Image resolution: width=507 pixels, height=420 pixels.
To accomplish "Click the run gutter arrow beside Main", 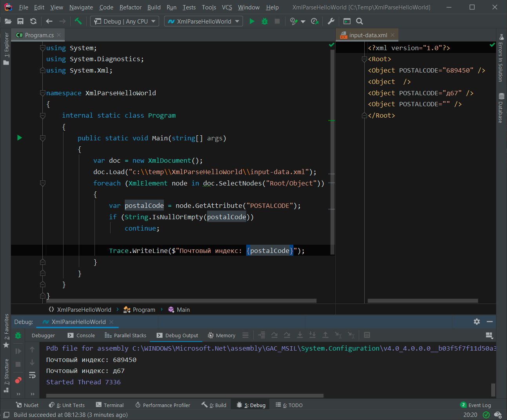I will point(20,138).
